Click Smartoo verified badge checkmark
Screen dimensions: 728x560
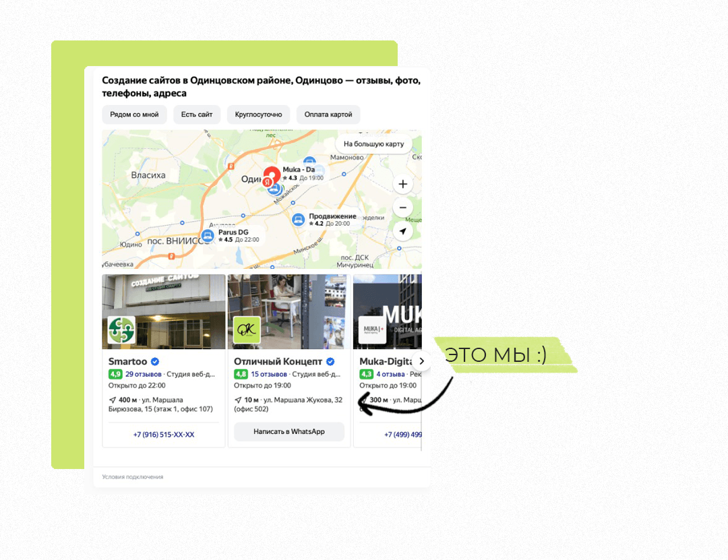point(155,361)
